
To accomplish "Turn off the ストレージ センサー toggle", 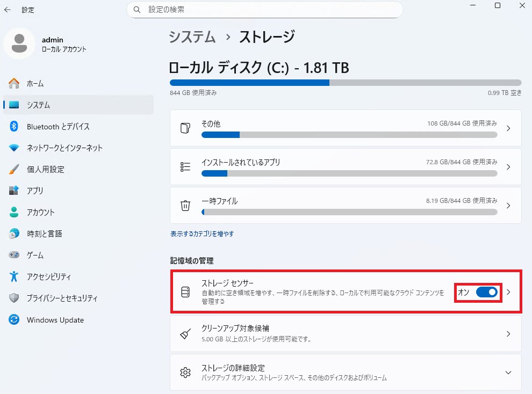I will click(487, 292).
